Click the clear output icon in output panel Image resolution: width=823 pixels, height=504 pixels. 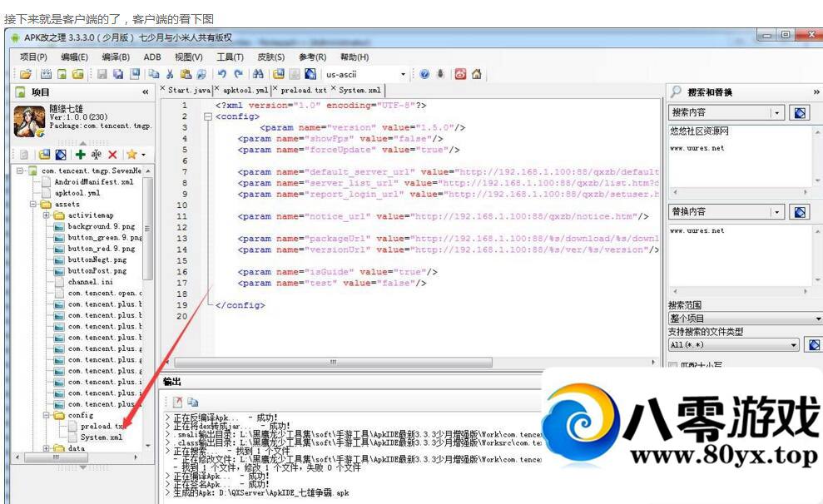(x=177, y=401)
